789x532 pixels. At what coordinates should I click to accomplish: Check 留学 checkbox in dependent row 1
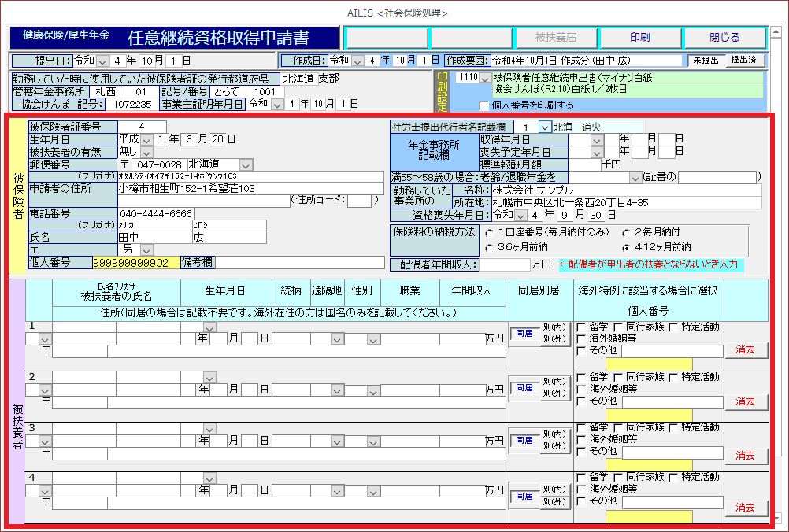tap(581, 327)
